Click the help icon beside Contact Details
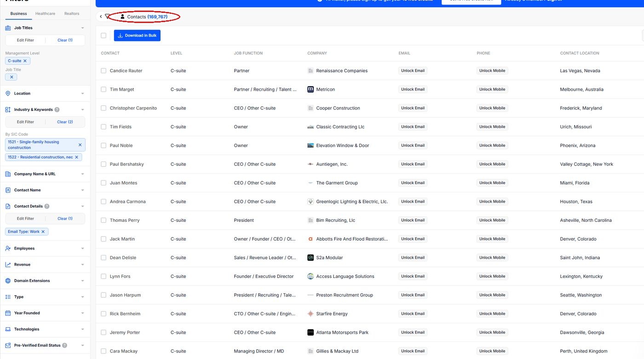The width and height of the screenshot is (644, 359). [x=47, y=206]
